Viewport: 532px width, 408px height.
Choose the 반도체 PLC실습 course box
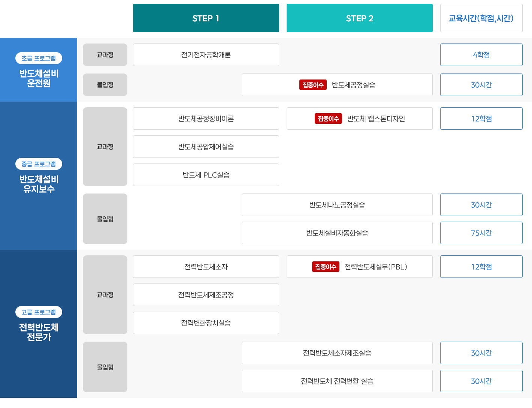coord(206,175)
